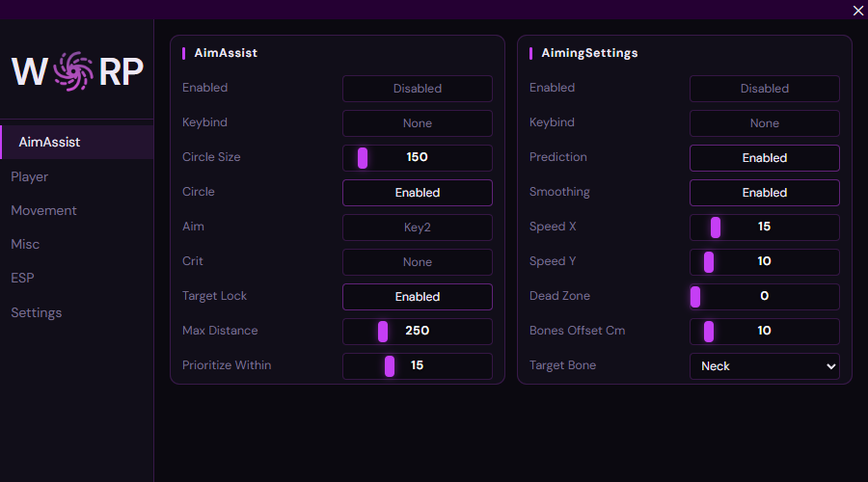Image resolution: width=868 pixels, height=482 pixels.
Task: Click the WARP spiral logo icon
Action: point(73,71)
